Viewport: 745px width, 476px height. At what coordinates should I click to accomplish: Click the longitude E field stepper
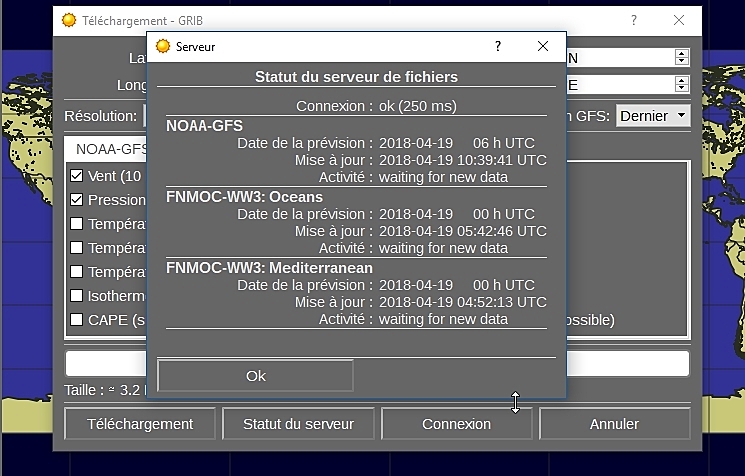click(681, 85)
